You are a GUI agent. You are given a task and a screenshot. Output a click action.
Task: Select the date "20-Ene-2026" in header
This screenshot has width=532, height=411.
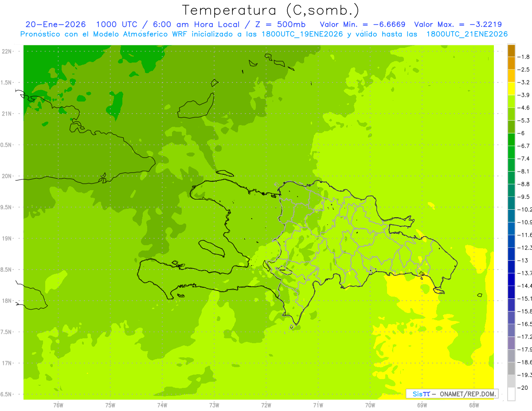56,24
